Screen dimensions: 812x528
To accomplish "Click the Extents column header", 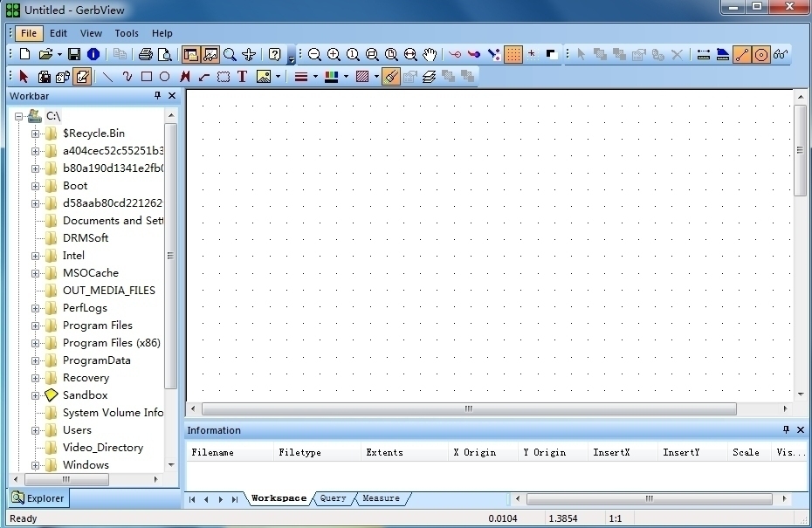I will (404, 452).
